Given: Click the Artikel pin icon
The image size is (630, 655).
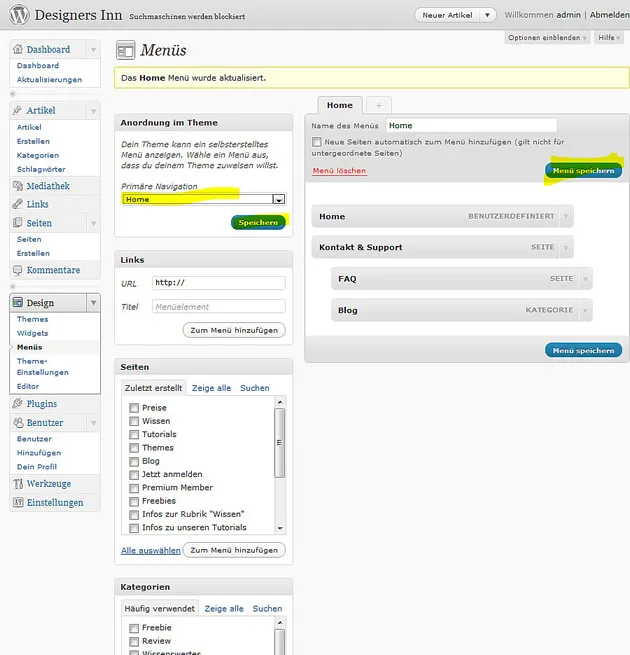Looking at the screenshot, I should point(17,110).
